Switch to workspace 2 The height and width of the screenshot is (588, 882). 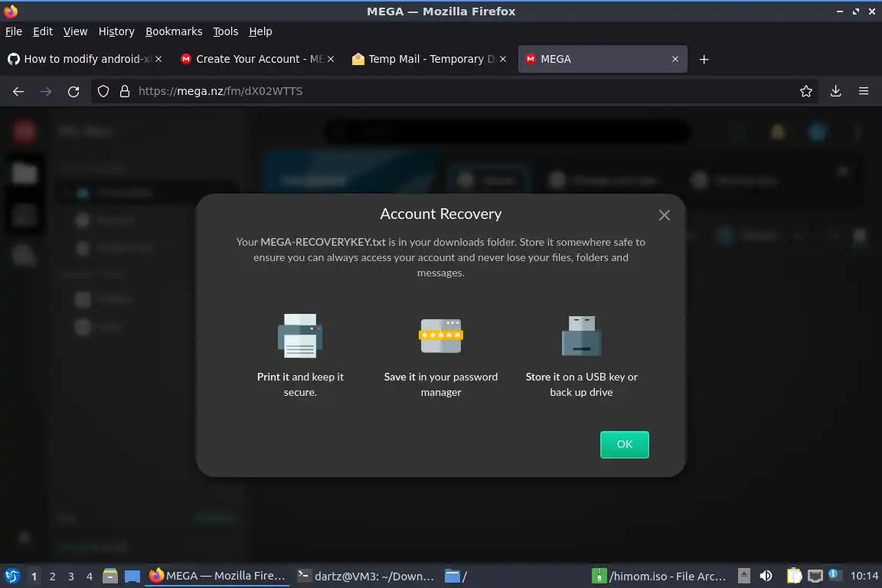pyautogui.click(x=52, y=577)
